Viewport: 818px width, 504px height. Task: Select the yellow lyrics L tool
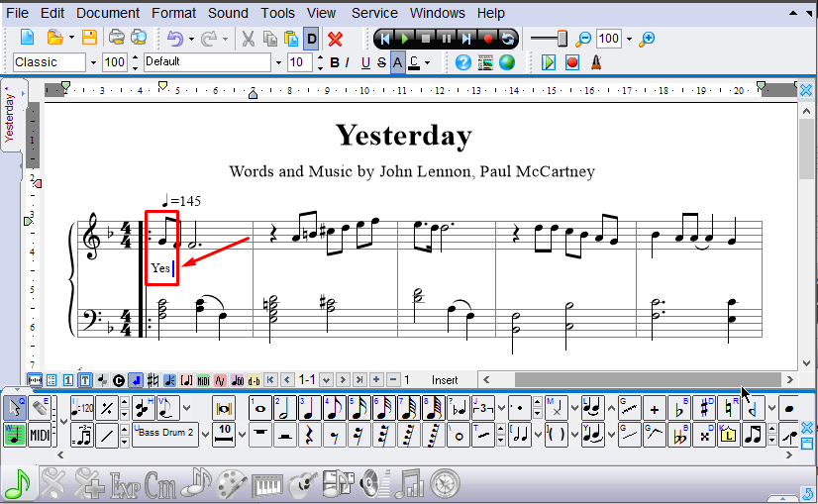point(729,435)
